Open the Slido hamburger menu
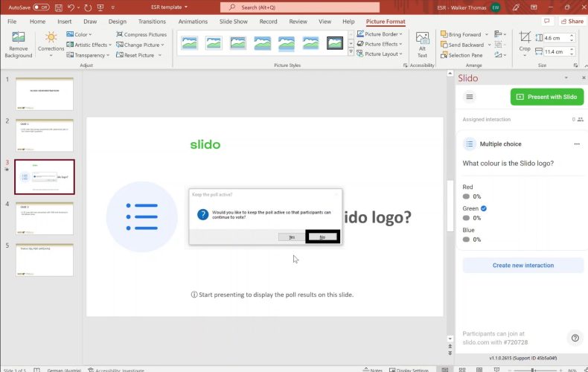 coord(470,97)
